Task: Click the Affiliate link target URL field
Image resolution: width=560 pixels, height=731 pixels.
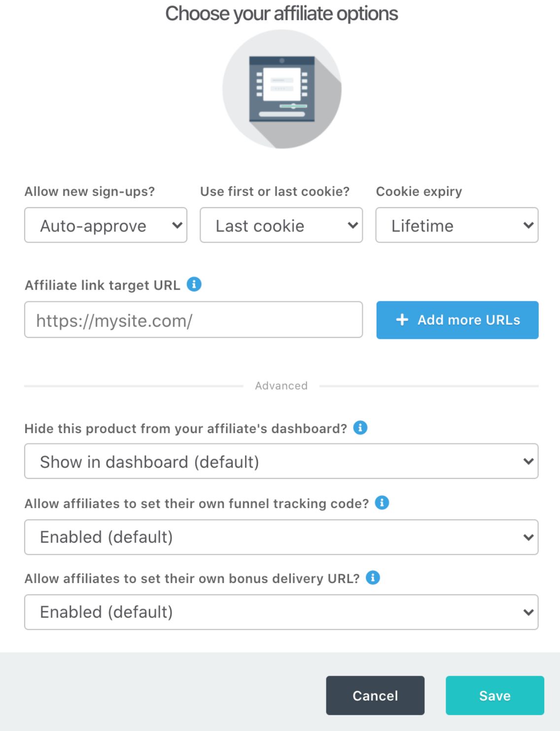Action: pos(193,320)
